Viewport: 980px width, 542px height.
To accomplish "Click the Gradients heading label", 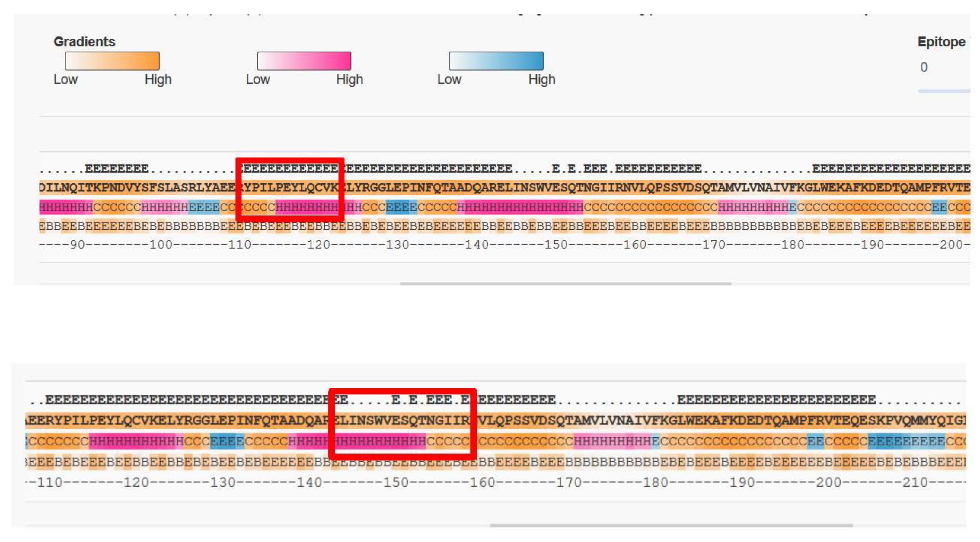I will click(84, 41).
